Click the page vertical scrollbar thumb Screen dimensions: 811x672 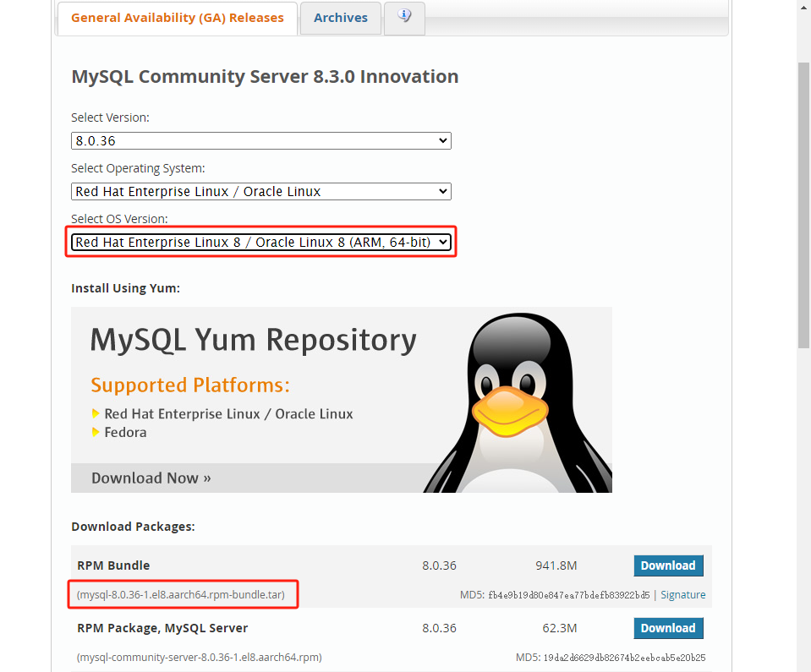[803, 205]
